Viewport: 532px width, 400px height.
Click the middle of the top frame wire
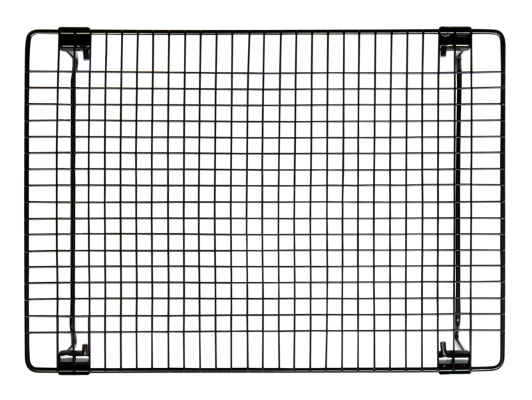pos(265,30)
